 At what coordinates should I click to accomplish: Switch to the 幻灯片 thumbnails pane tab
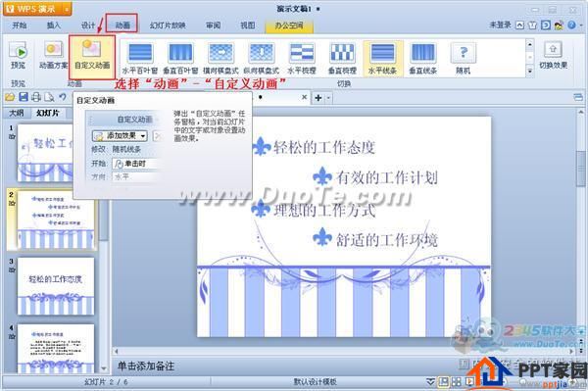(48, 113)
